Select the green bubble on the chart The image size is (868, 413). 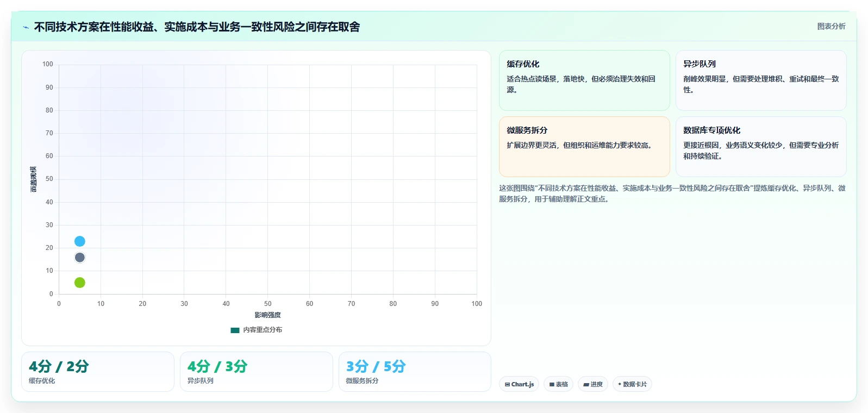point(80,283)
